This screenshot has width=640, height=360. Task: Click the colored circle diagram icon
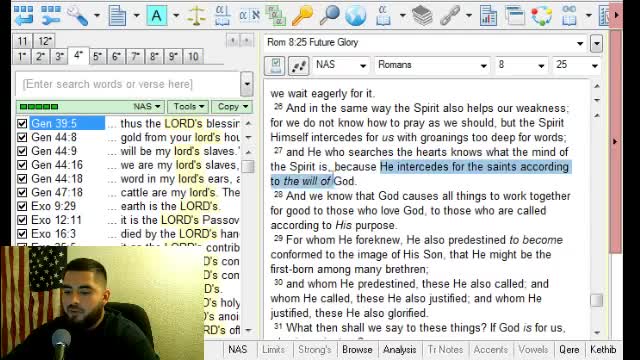pos(542,16)
